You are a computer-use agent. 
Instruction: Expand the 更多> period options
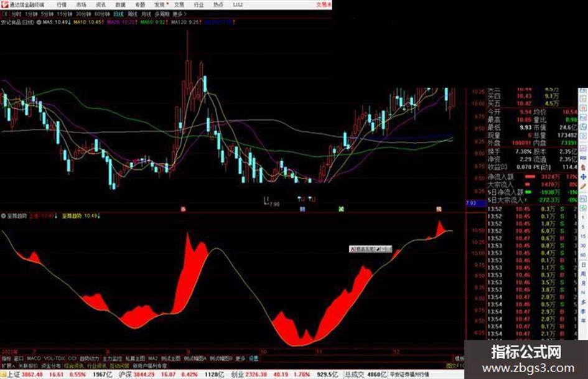click(179, 14)
